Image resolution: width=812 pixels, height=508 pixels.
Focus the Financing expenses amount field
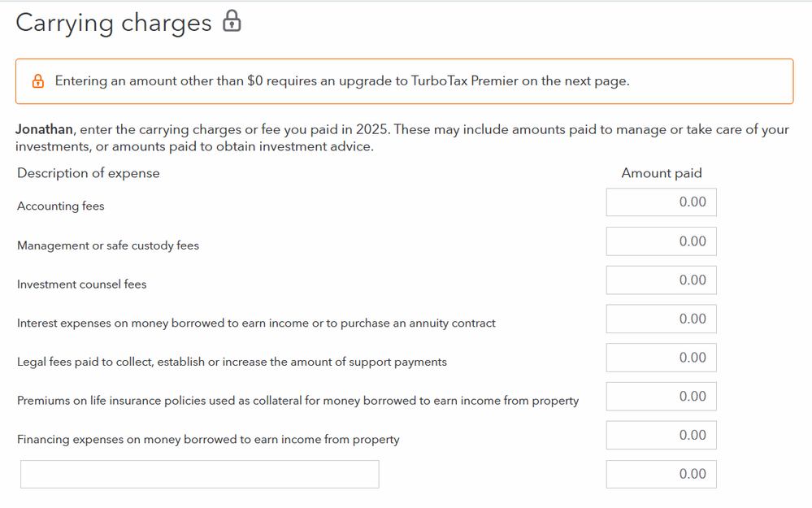pyautogui.click(x=661, y=436)
